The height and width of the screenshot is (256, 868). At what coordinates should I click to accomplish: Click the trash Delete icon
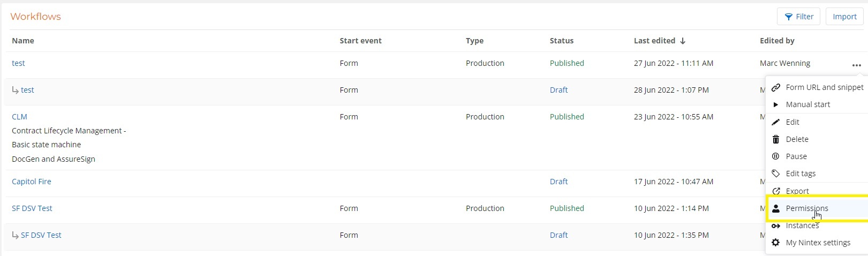pyautogui.click(x=775, y=139)
